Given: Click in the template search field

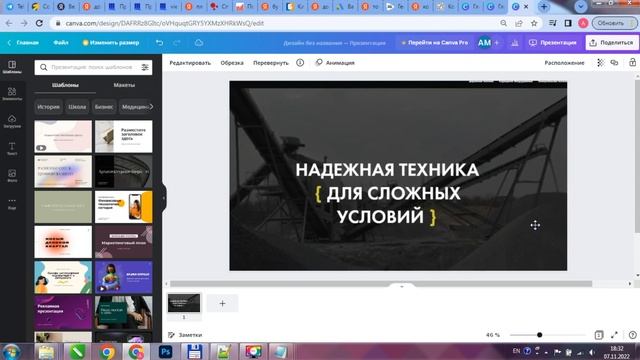Looking at the screenshot, I should point(92,67).
